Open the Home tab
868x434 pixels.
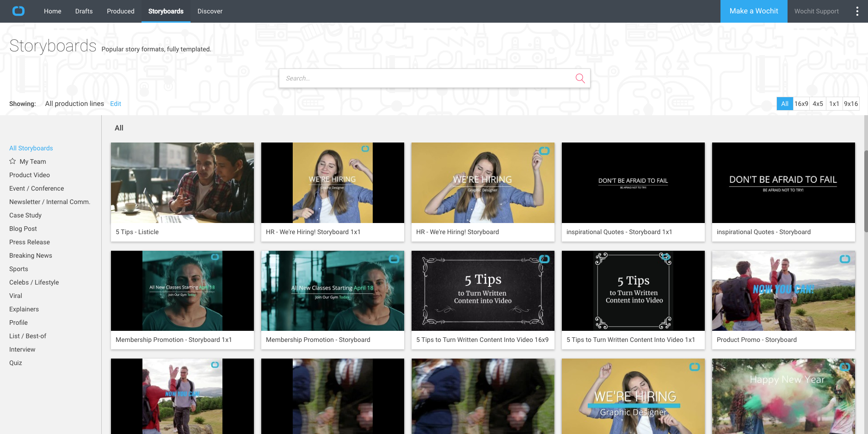pyautogui.click(x=53, y=11)
